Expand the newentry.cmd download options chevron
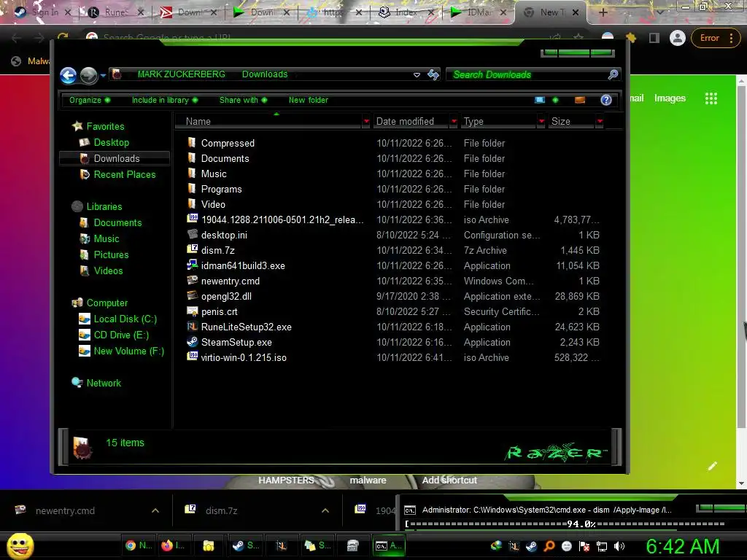 pyautogui.click(x=155, y=510)
